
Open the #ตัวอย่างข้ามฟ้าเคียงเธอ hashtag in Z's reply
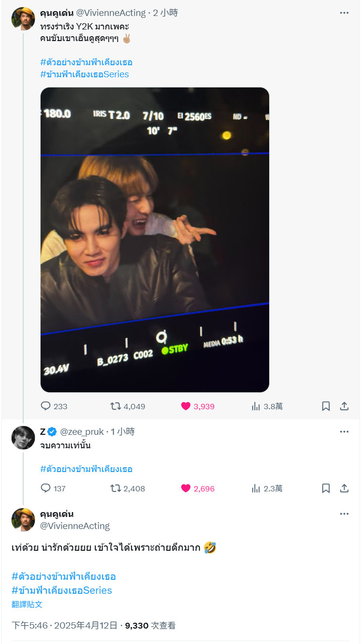(87, 469)
